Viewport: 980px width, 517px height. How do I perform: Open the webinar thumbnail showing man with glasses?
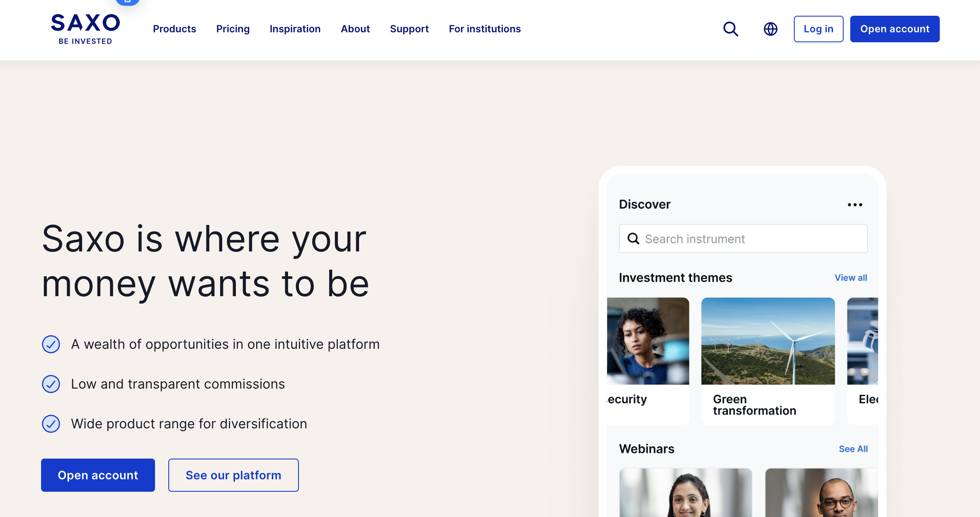pyautogui.click(x=821, y=493)
